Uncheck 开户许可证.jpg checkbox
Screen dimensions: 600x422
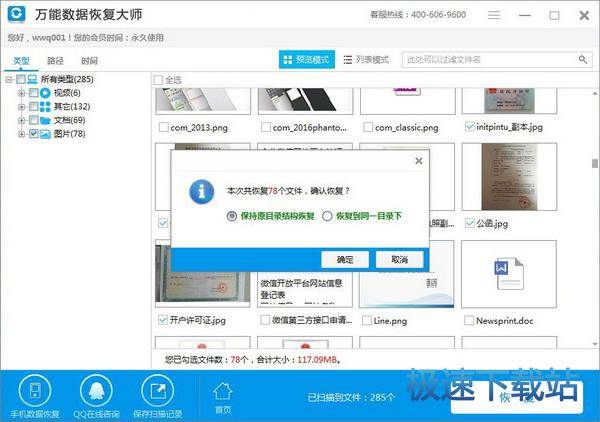163,319
